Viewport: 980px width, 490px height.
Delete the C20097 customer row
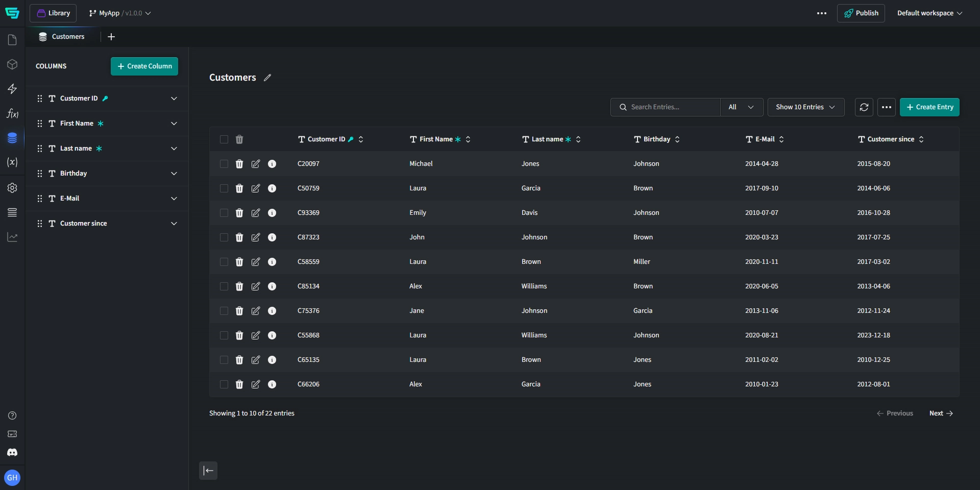(x=239, y=164)
